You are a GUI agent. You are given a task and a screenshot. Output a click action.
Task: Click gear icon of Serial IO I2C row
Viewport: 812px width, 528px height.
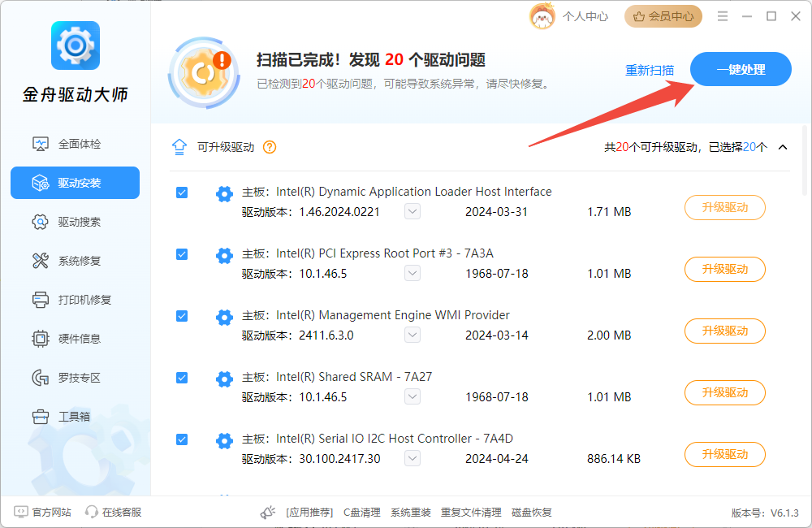224,440
